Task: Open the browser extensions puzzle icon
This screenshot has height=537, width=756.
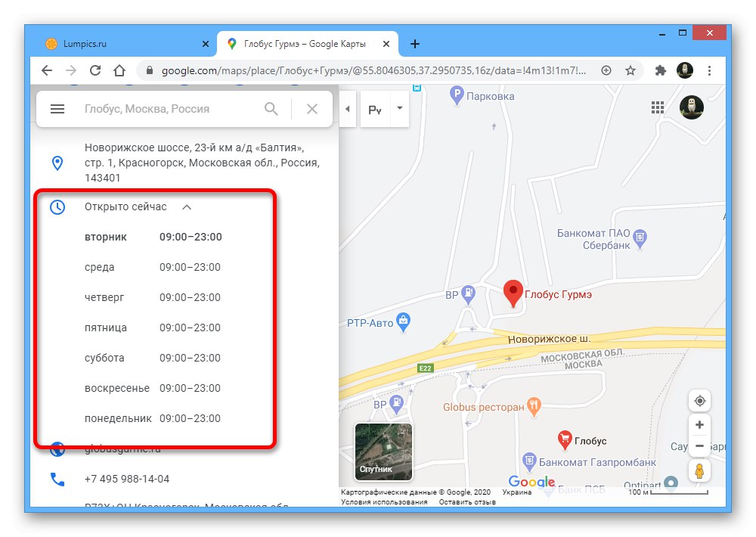Action: point(661,71)
